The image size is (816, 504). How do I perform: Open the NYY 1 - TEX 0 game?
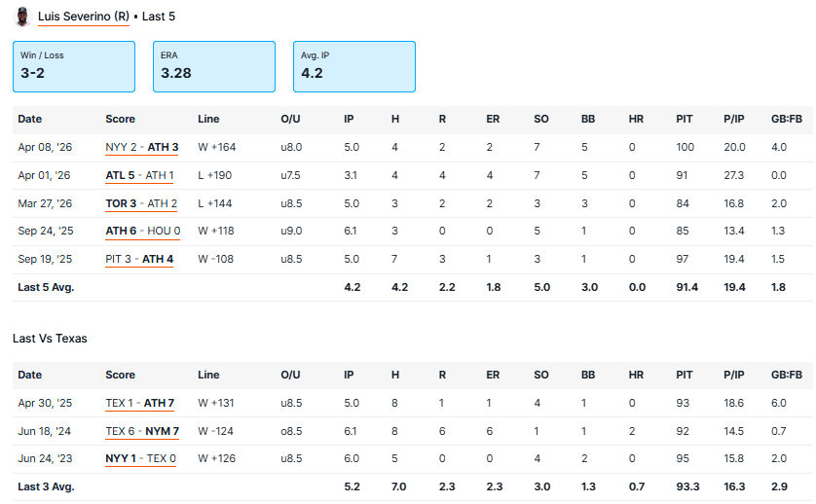pos(140,459)
